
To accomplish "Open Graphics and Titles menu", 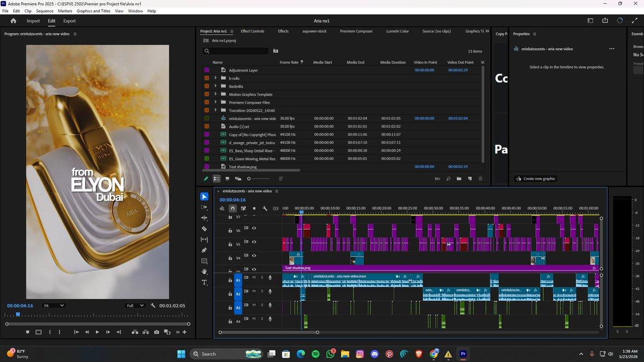I will (94, 11).
